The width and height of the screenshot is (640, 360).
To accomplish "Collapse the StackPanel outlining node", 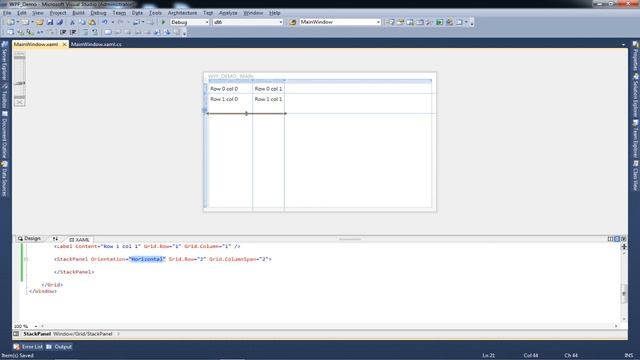I will 26,259.
